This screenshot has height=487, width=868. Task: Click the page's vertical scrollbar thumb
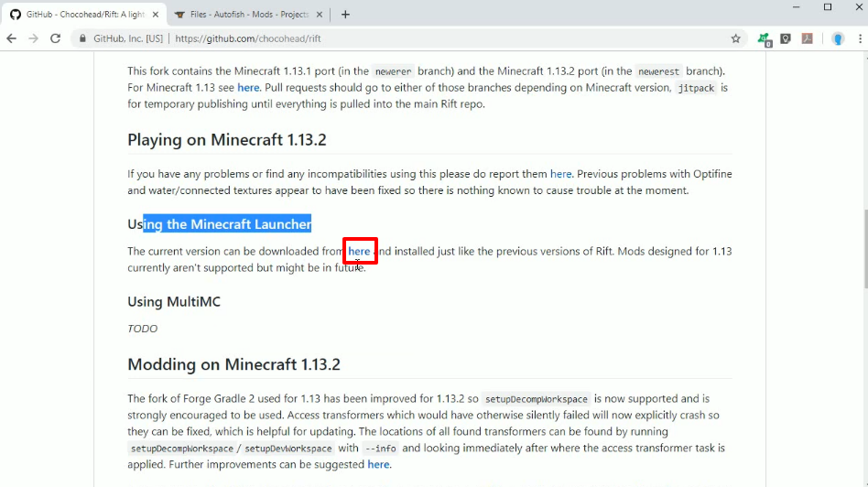pos(864,249)
